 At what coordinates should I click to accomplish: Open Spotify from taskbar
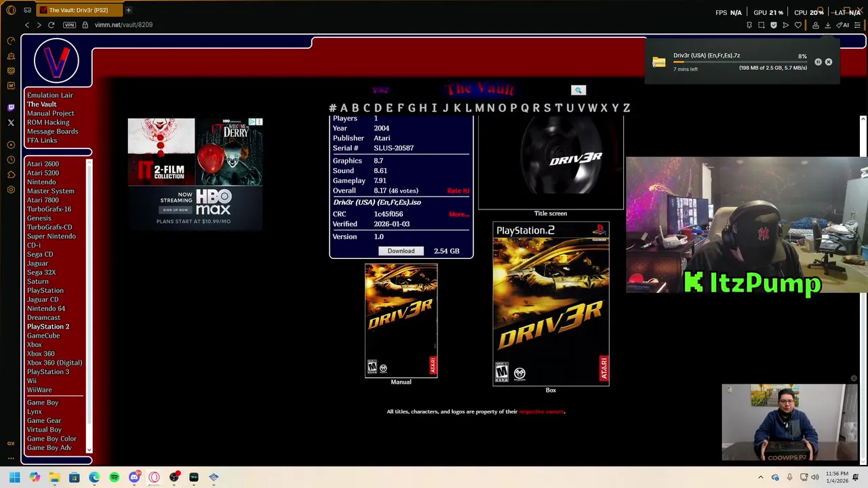114,477
